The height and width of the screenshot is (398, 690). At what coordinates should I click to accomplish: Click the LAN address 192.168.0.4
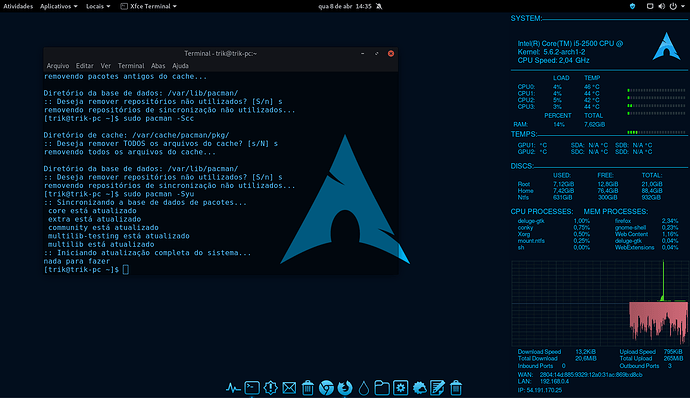[x=554, y=381]
